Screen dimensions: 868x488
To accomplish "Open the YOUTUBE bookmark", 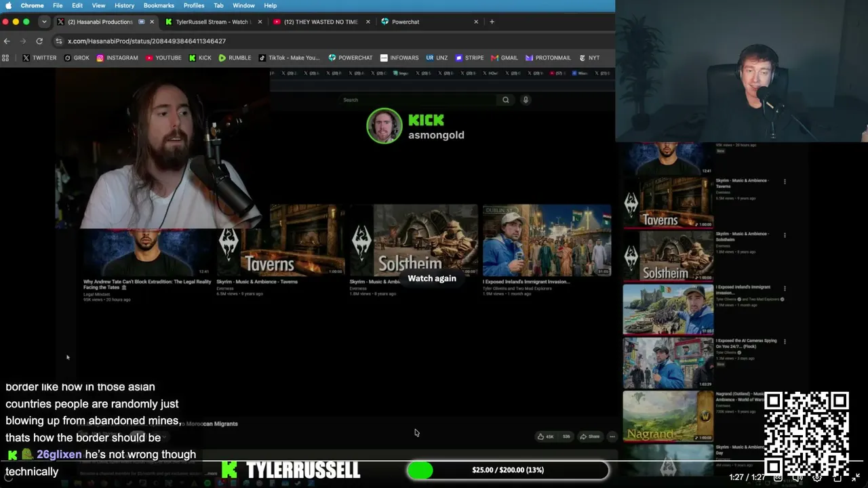I will pos(163,58).
